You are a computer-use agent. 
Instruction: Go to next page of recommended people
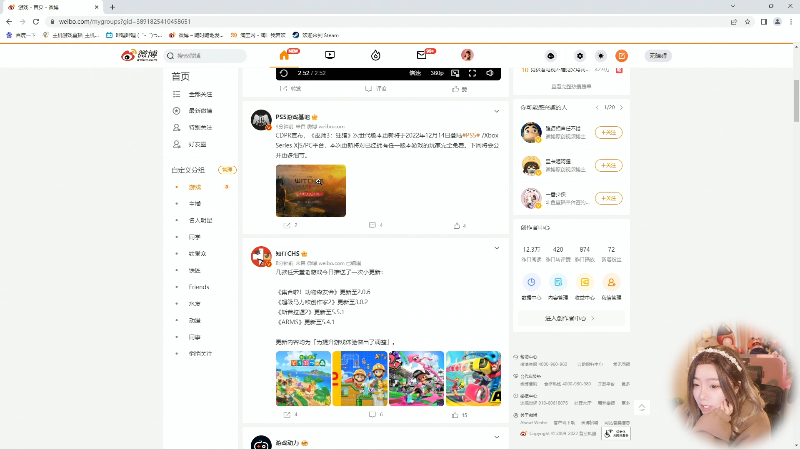tap(621, 108)
